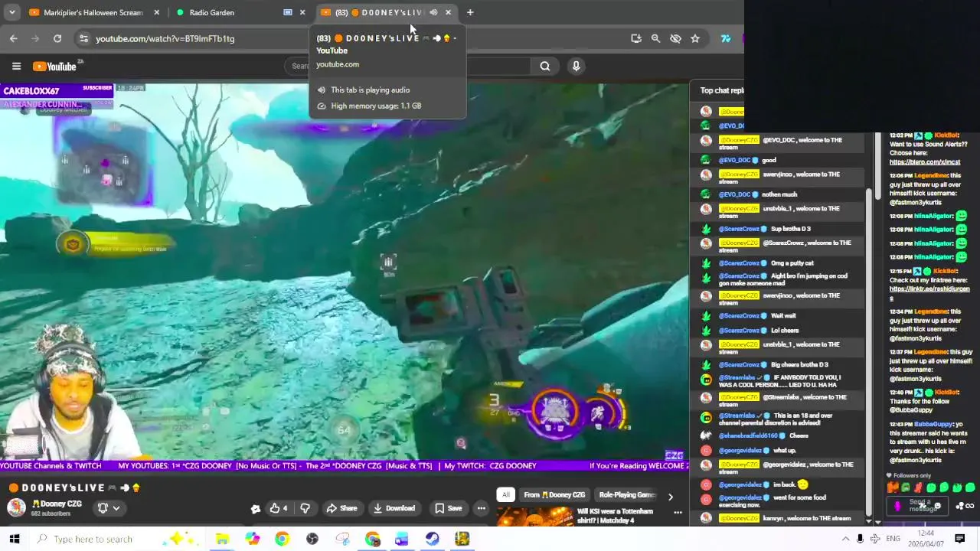980x551 pixels.
Task: Show more filter chips with arrow
Action: tap(670, 496)
